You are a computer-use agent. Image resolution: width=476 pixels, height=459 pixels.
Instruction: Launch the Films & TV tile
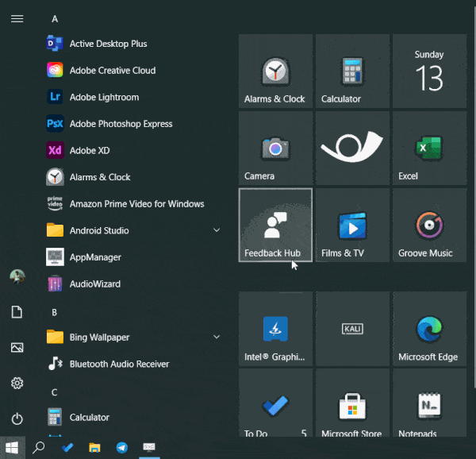(x=352, y=225)
